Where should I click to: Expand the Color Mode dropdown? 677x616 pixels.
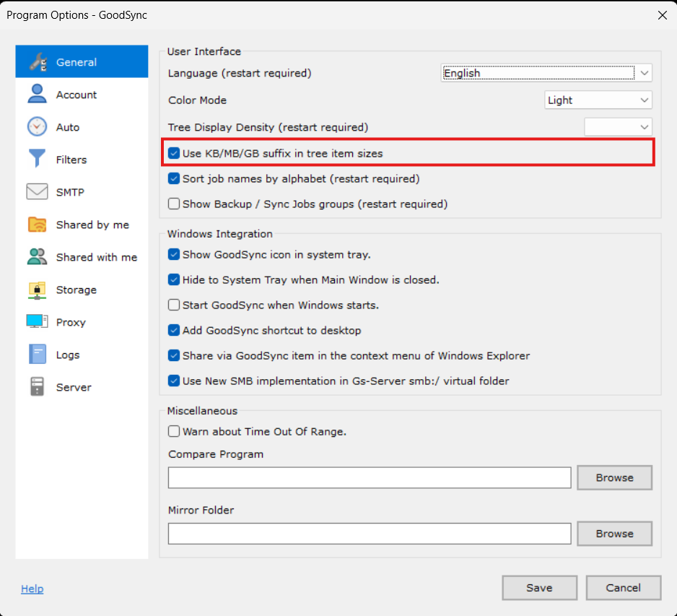598,100
